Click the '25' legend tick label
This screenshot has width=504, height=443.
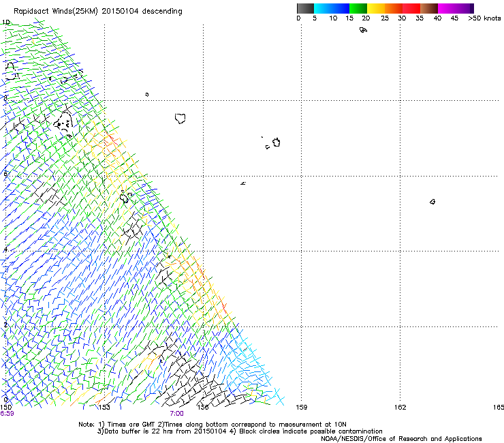(x=385, y=18)
